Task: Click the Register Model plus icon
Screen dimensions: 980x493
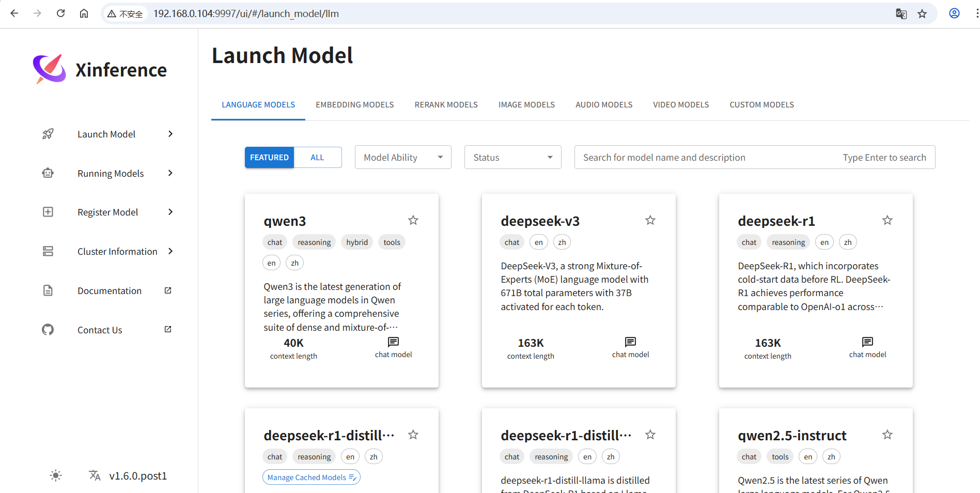Action: click(48, 212)
